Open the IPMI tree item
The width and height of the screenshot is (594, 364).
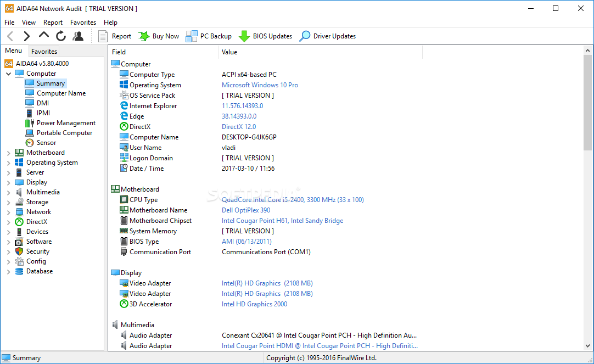click(x=43, y=113)
